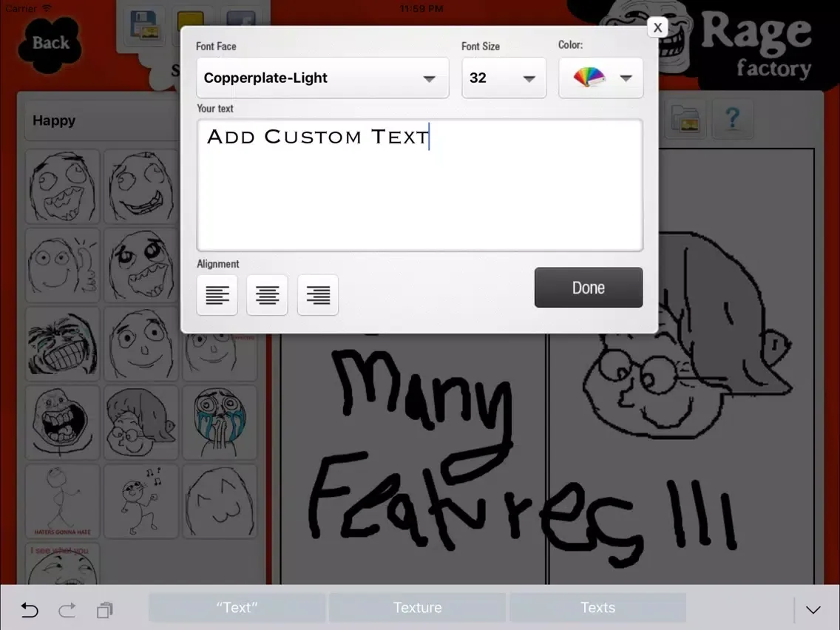840x630 pixels.
Task: Click the Done button
Action: [x=588, y=288]
